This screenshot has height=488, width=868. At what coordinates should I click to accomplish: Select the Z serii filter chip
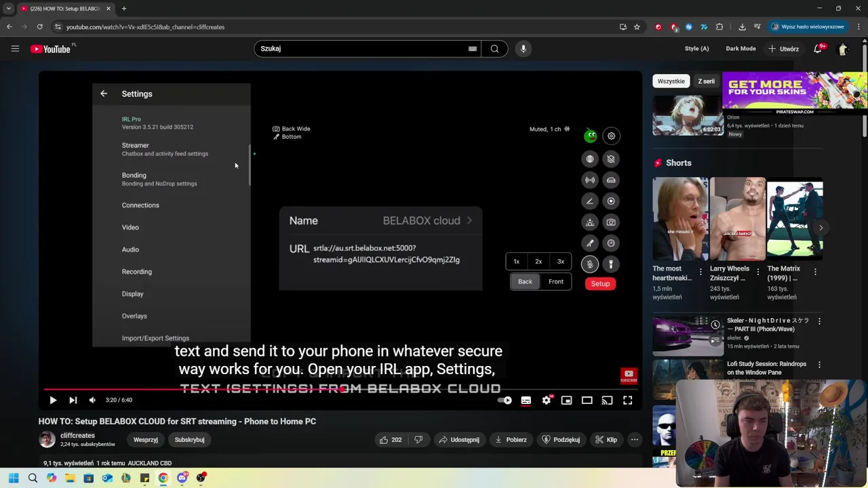pyautogui.click(x=706, y=81)
